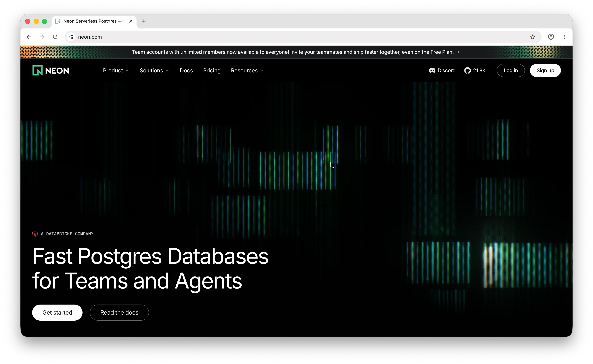Go back using the browser back arrow
The width and height of the screenshot is (593, 364).
click(29, 37)
